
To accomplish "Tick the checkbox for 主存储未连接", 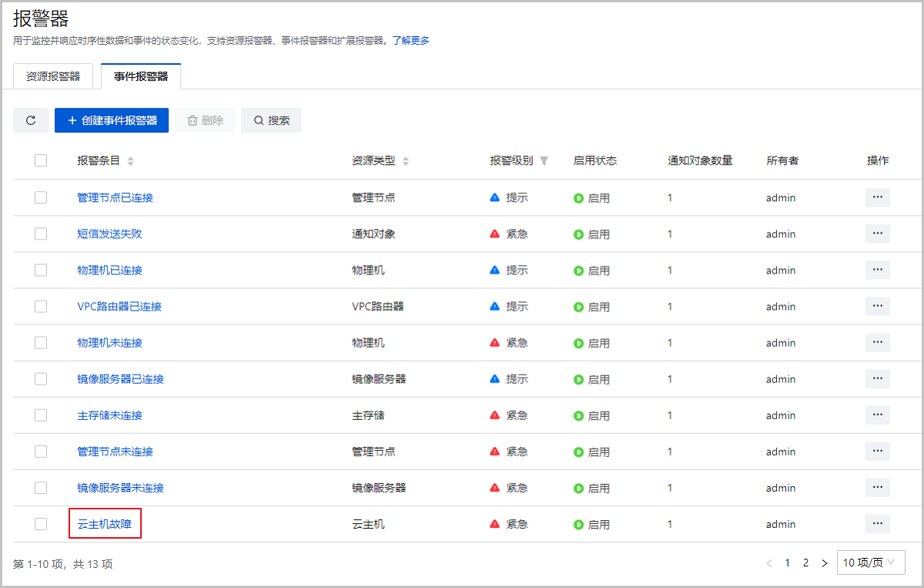I will tap(41, 415).
